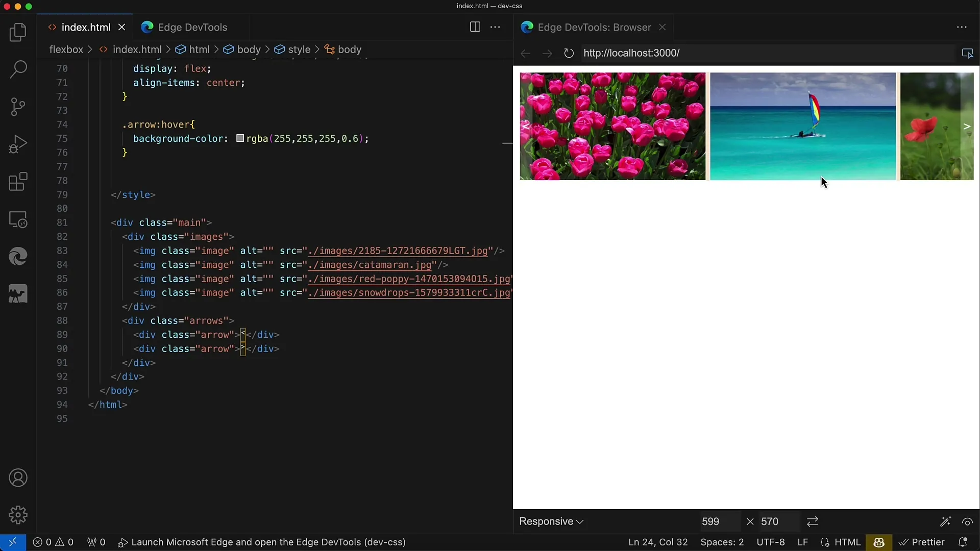This screenshot has height=551, width=980.
Task: Reload the browser preview page
Action: pos(569,53)
